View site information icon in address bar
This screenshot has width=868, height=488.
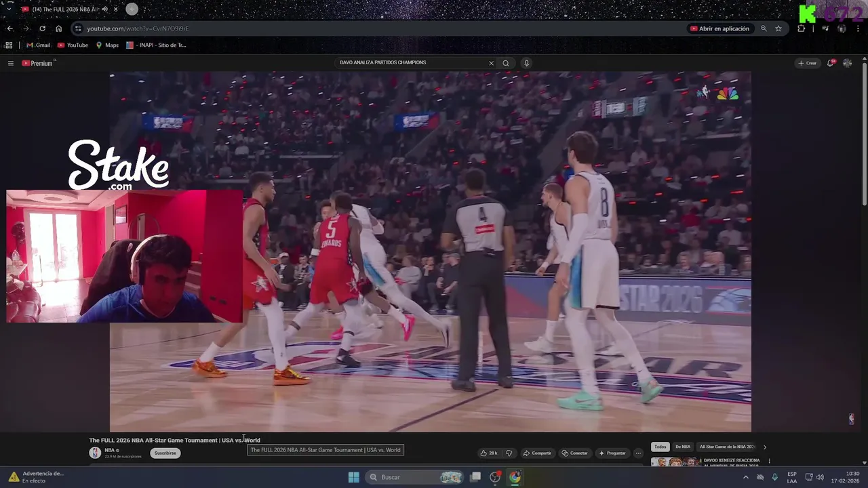[x=78, y=28]
